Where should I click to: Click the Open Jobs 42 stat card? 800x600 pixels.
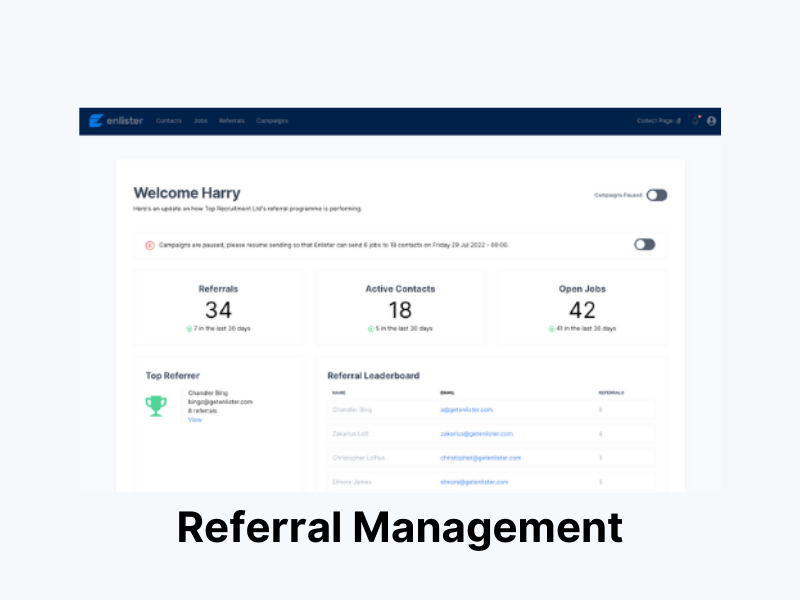tap(582, 308)
